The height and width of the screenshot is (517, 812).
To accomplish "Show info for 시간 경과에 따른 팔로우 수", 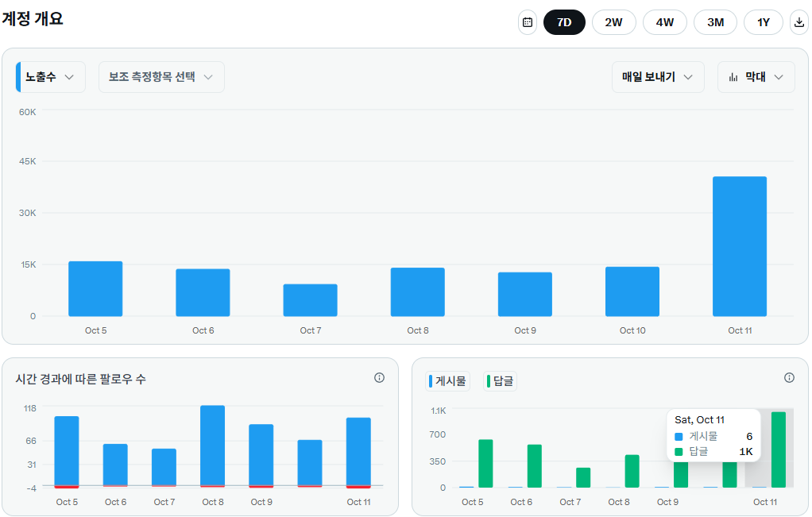I will click(379, 378).
